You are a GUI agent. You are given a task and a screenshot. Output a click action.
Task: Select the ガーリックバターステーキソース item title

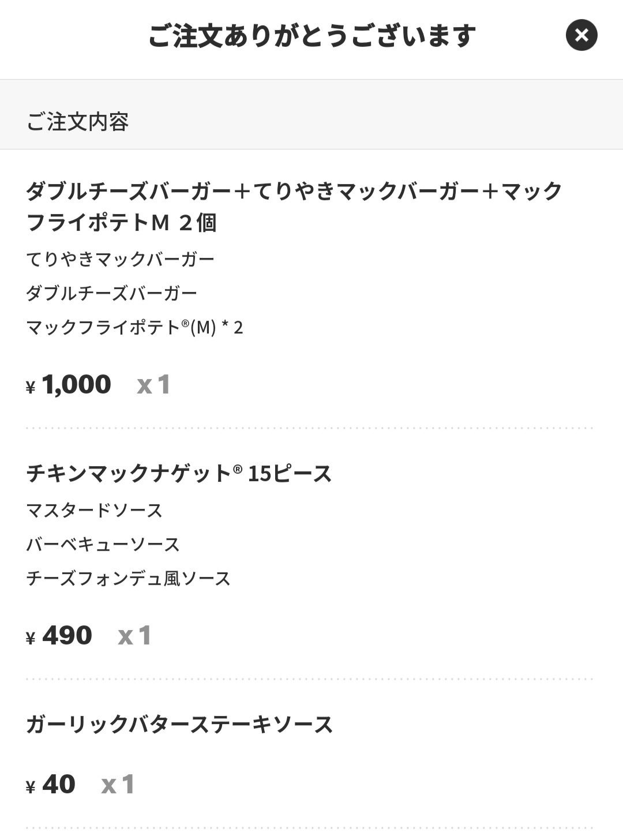(179, 724)
